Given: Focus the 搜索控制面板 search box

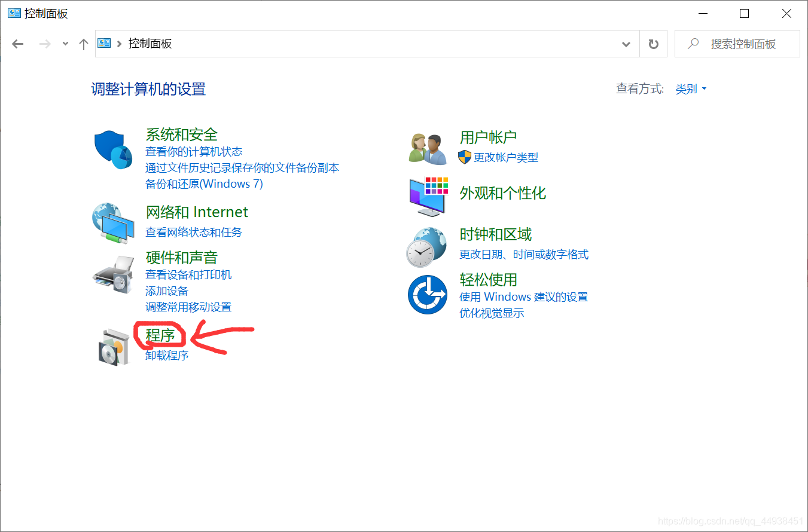Looking at the screenshot, I should click(x=737, y=44).
